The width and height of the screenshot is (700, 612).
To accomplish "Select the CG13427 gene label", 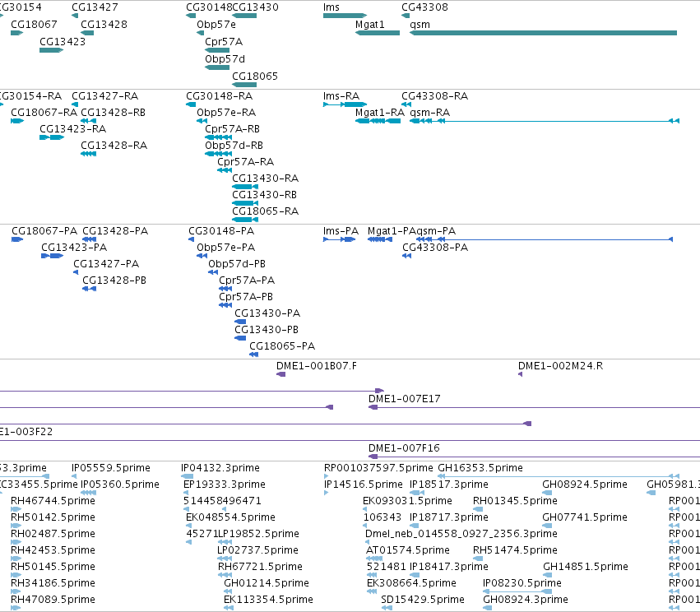I will 95,7.
